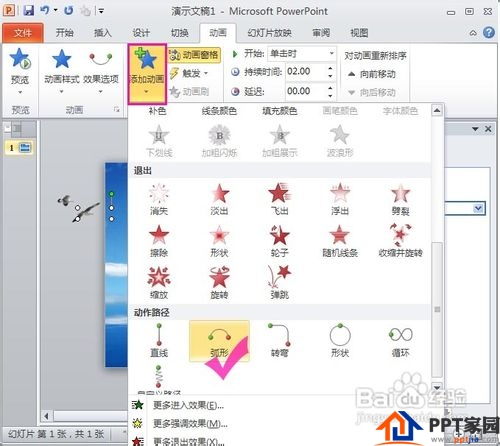The image size is (500, 446).
Task: Select slide 1 thumbnail
Action: [x=19, y=148]
